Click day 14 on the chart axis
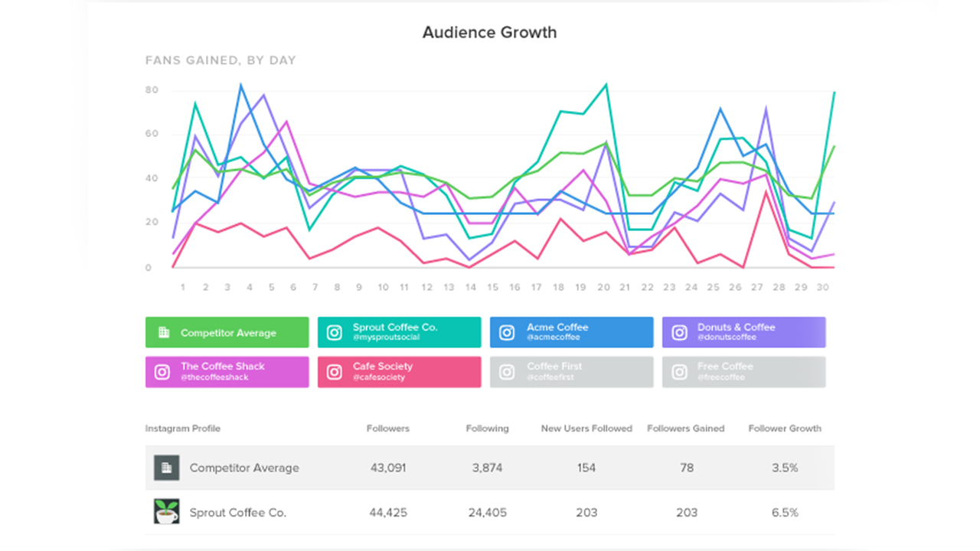Image resolution: width=980 pixels, height=551 pixels. [471, 288]
